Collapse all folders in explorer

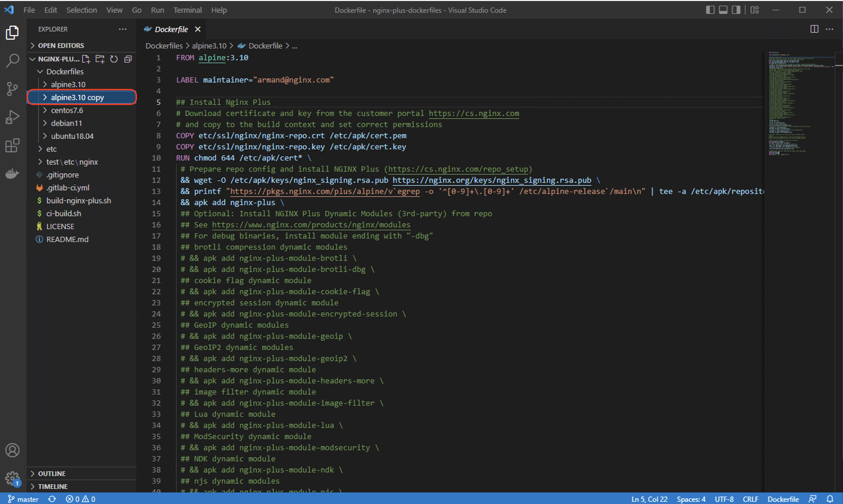128,59
